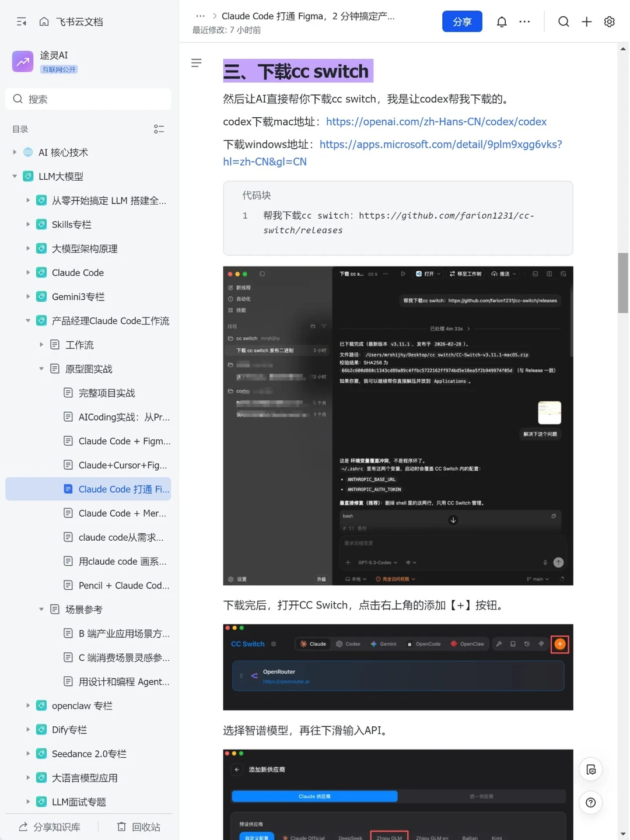
Task: Collapse the LLM大模型 tree node
Action: [15, 176]
